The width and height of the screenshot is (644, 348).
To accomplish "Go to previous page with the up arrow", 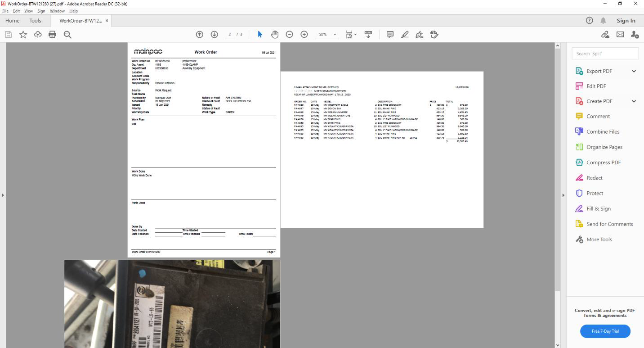I will pos(200,35).
